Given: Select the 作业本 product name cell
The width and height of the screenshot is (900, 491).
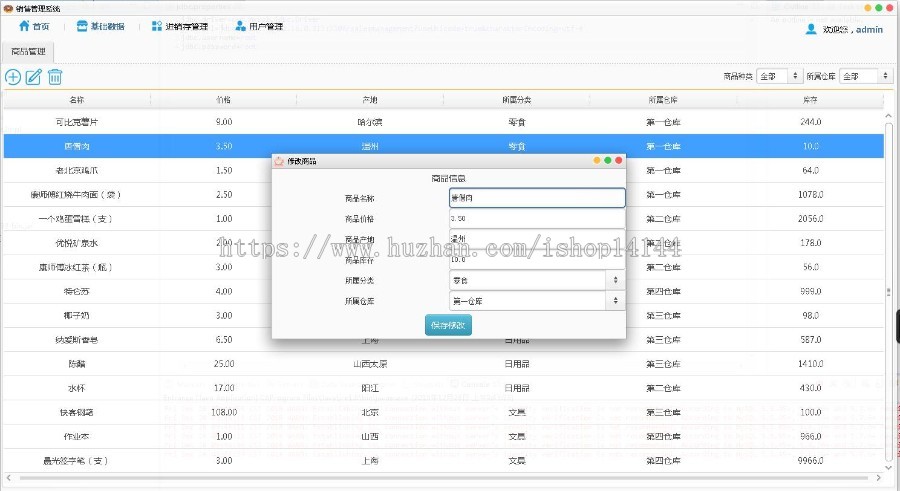Looking at the screenshot, I should tap(77, 436).
